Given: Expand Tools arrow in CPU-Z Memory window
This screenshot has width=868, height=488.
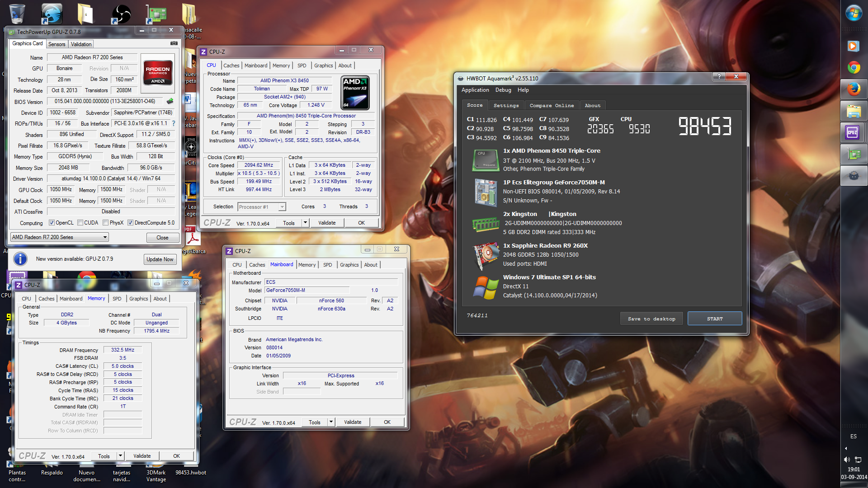Looking at the screenshot, I should (120, 456).
